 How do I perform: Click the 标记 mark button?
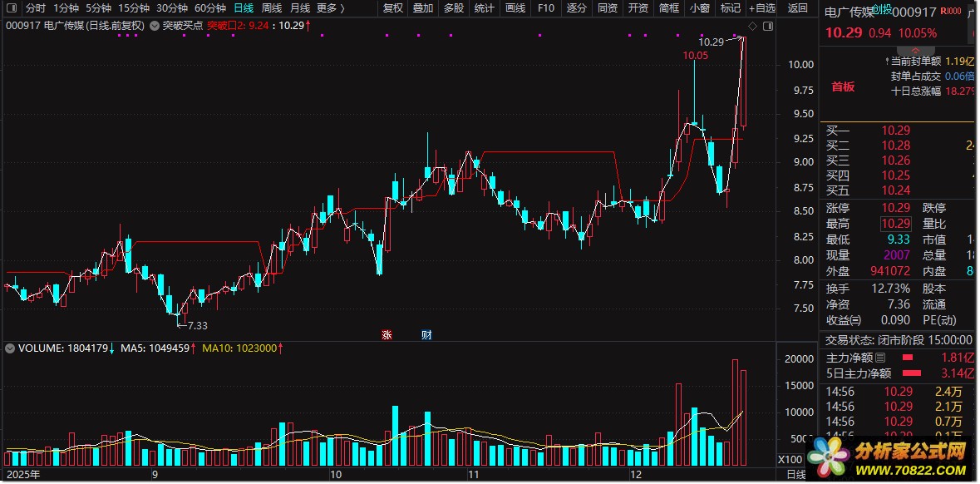[730, 8]
